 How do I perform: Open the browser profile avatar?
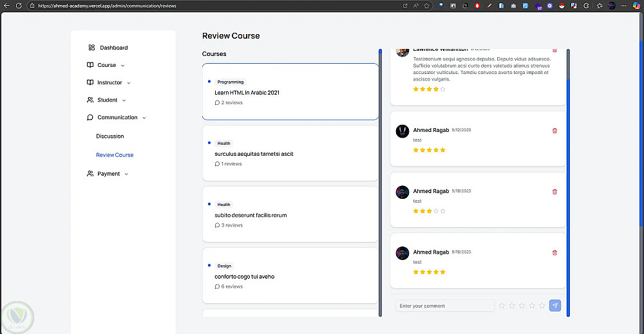pyautogui.click(x=612, y=6)
